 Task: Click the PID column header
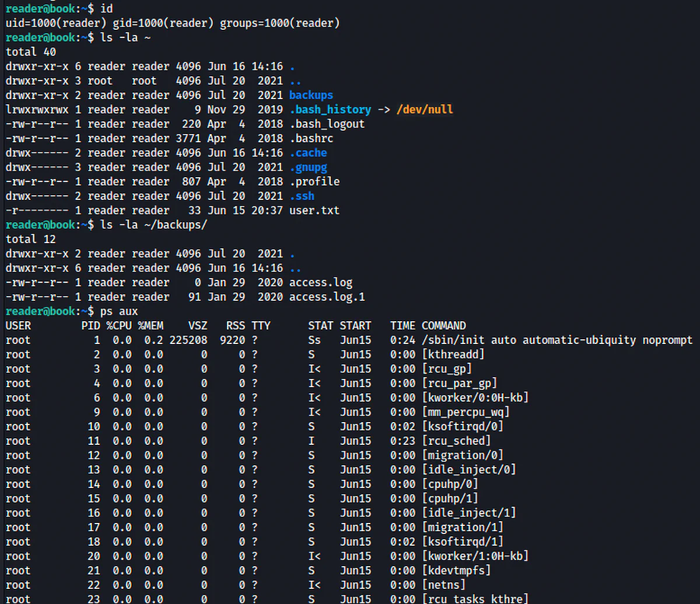pos(90,326)
